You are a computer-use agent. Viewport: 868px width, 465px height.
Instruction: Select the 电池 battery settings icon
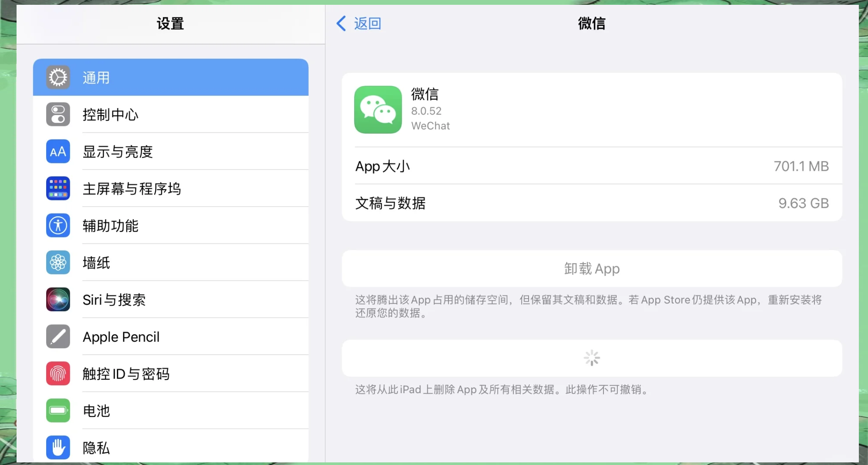58,411
